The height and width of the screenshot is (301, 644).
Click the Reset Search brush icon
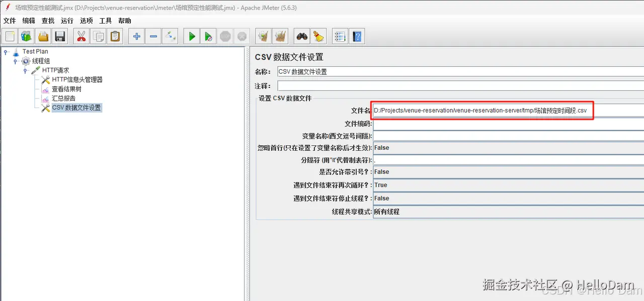318,36
